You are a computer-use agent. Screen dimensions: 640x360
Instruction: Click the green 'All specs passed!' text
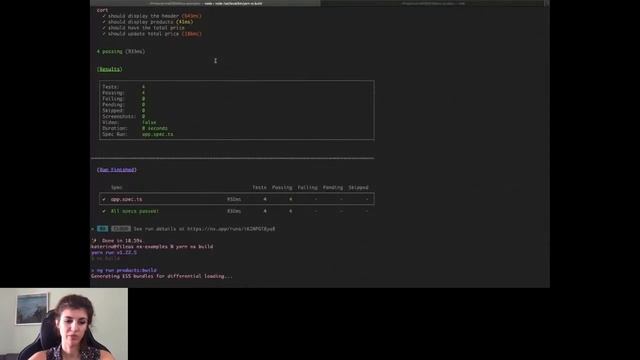pyautogui.click(x=135, y=211)
